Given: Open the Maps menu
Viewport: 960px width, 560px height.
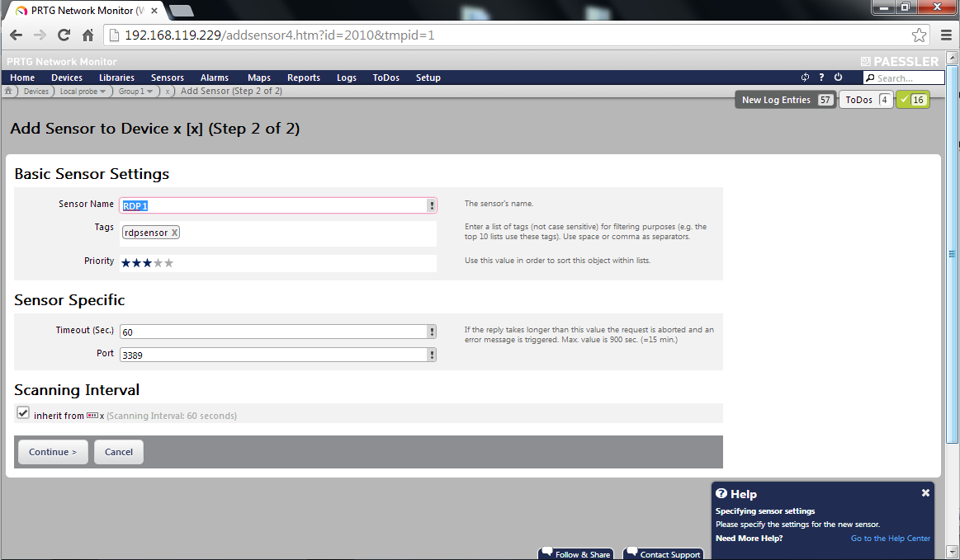Looking at the screenshot, I should pyautogui.click(x=259, y=78).
